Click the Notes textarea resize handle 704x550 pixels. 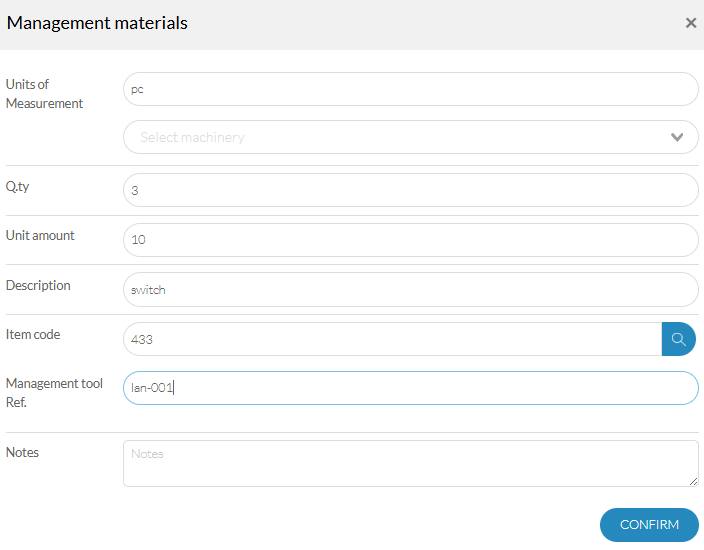pos(693,481)
